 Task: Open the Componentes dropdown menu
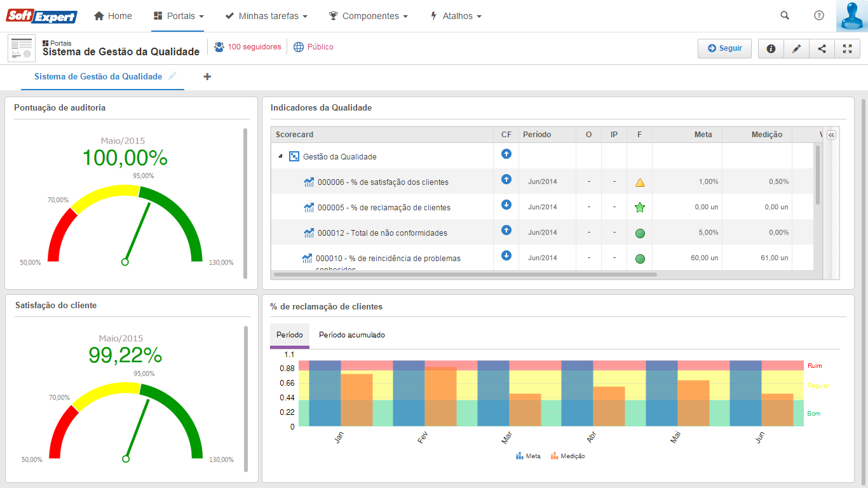point(368,16)
